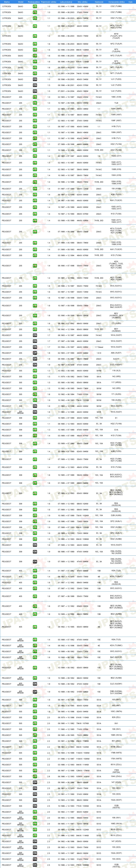Click petrol icon in Peugeot 205 108C (XV8) row

[x=35, y=97]
